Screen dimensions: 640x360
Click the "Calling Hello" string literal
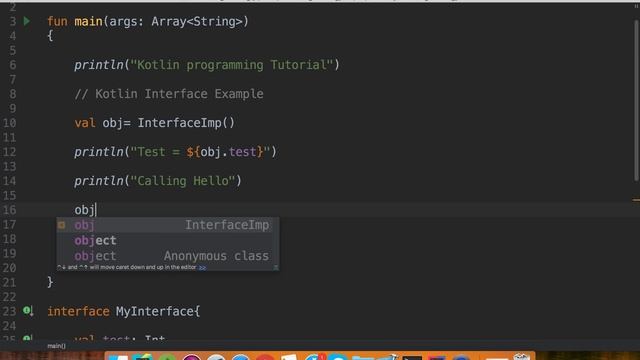[182, 181]
